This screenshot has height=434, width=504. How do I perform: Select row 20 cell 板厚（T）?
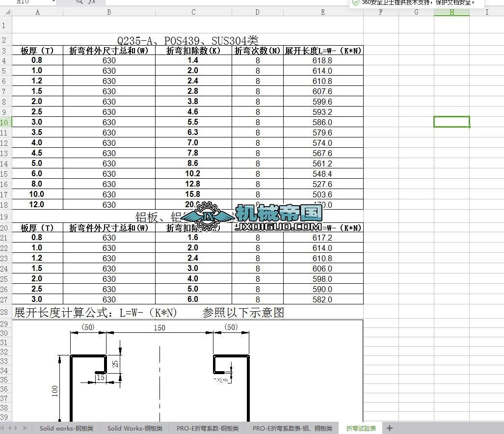coord(38,228)
